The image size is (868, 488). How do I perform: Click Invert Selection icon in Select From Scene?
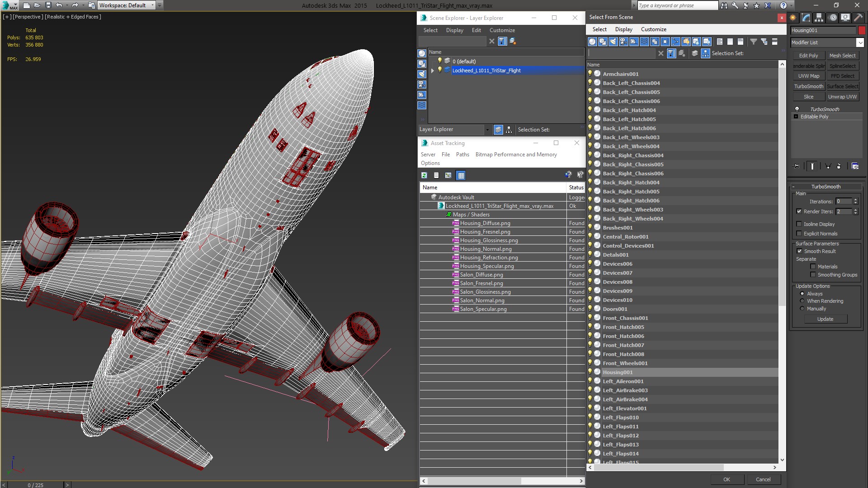(741, 42)
